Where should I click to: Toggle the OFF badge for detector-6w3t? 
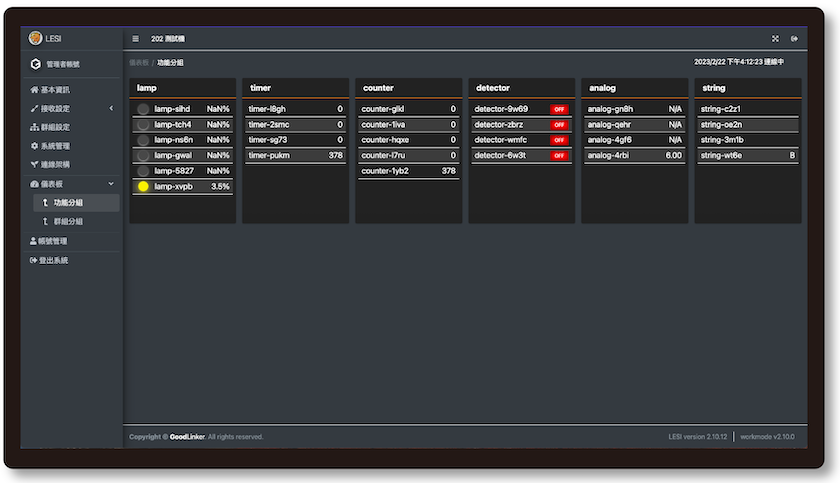coord(558,156)
